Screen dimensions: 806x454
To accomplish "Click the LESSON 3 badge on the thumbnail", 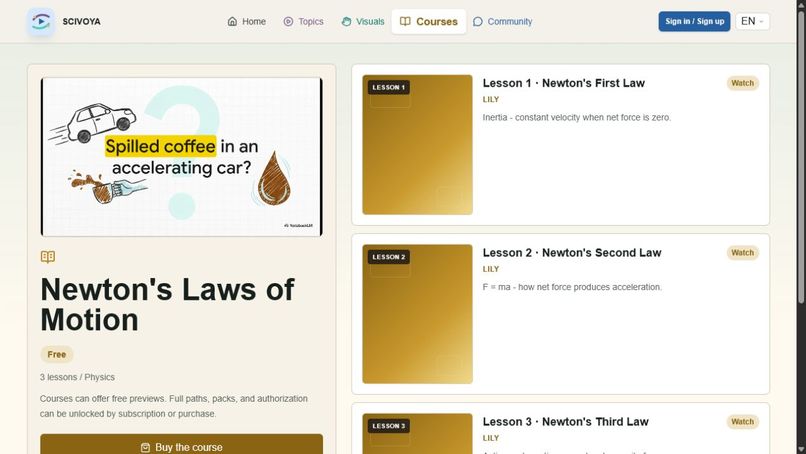I will point(389,426).
